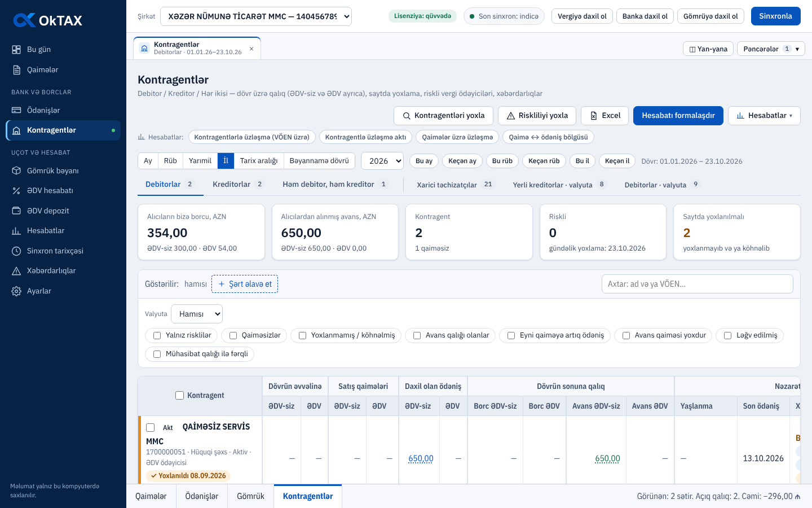Image resolution: width=812 pixels, height=508 pixels.
Task: Click Vergiyə daxil ol button
Action: tap(582, 16)
